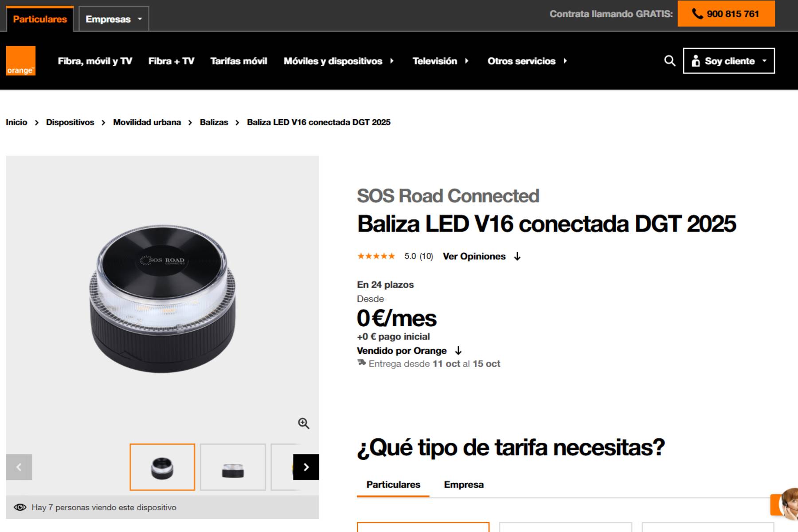
Task: Open chat assistant avatar icon
Action: pyautogui.click(x=788, y=505)
